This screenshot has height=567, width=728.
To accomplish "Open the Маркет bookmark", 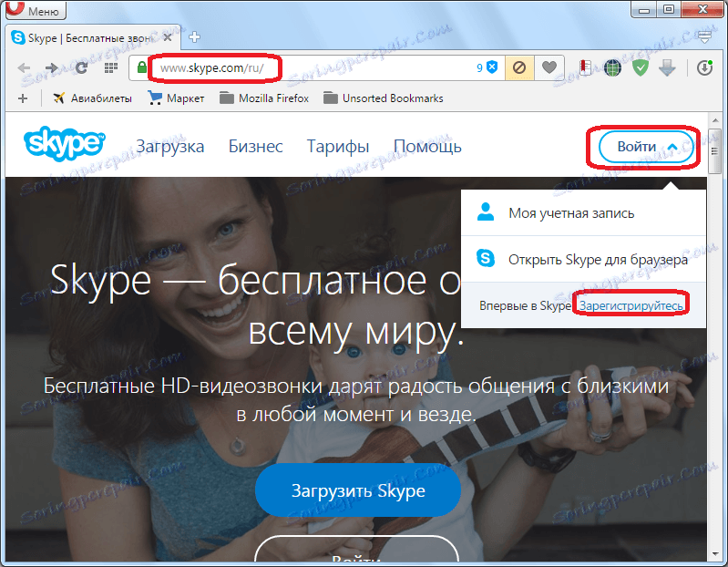I will coord(176,98).
